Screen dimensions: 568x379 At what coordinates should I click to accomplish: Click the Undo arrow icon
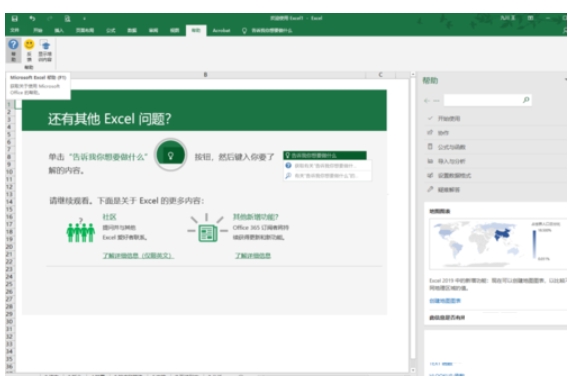[32, 18]
